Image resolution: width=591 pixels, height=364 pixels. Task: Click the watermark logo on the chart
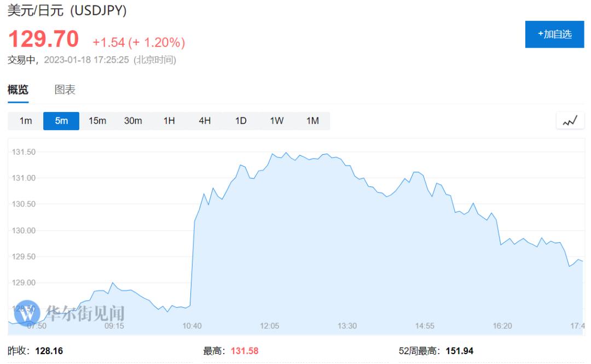click(27, 312)
